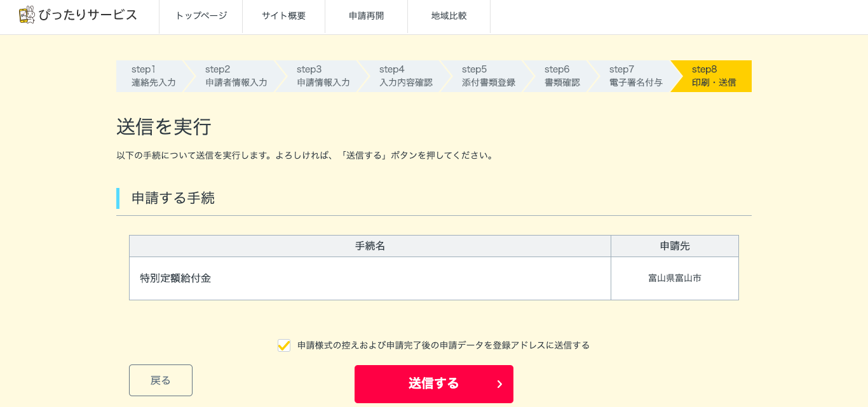The width and height of the screenshot is (868, 407).
Task: Click step7 電子署名付与 in progress bar
Action: [635, 76]
